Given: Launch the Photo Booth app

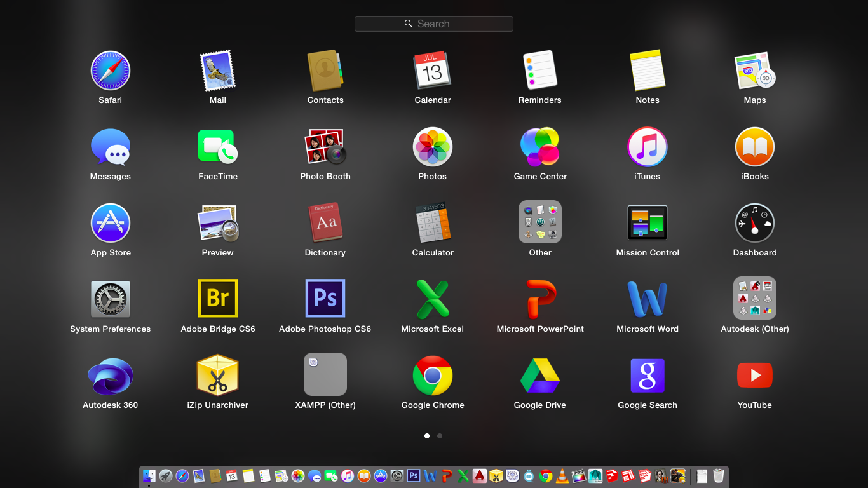Looking at the screenshot, I should click(x=325, y=147).
